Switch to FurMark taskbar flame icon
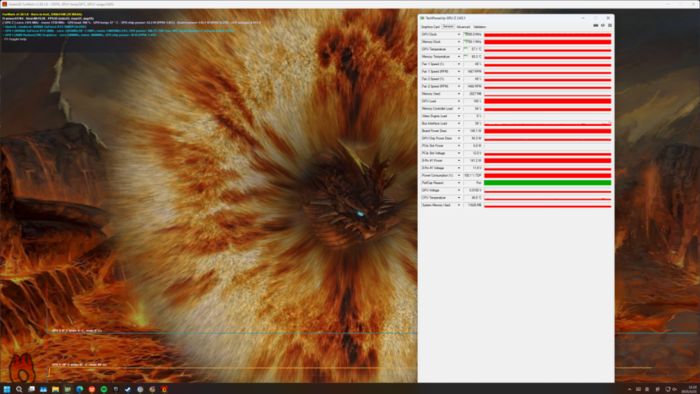Screen dimensions: 700x394 pos(164,389)
